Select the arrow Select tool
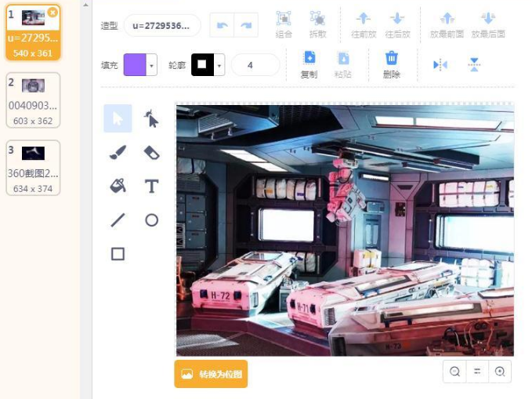532x399 pixels. 118,118
